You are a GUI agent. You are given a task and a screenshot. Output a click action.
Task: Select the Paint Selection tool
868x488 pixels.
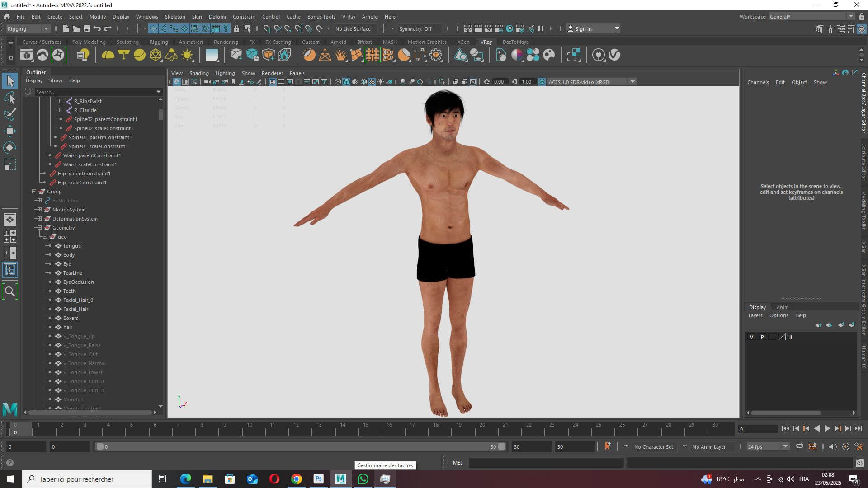click(9, 114)
